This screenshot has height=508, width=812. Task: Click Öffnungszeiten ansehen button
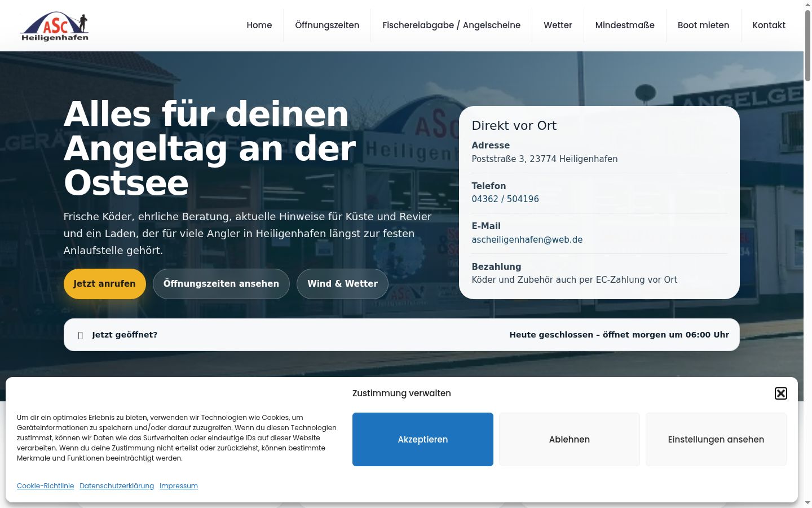[x=221, y=284]
